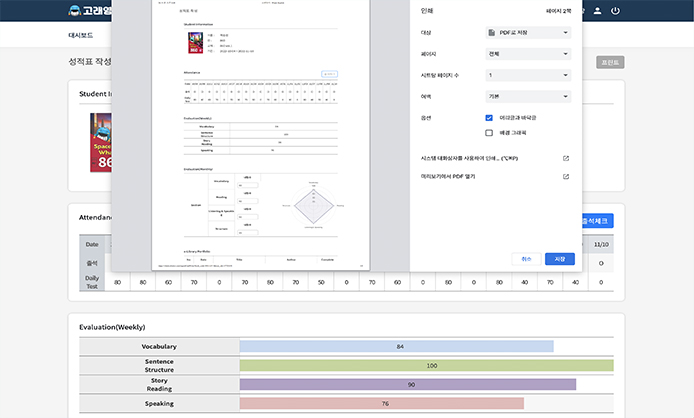Open the pages per sheet dropdown
This screenshot has width=694, height=418.
coord(527,75)
